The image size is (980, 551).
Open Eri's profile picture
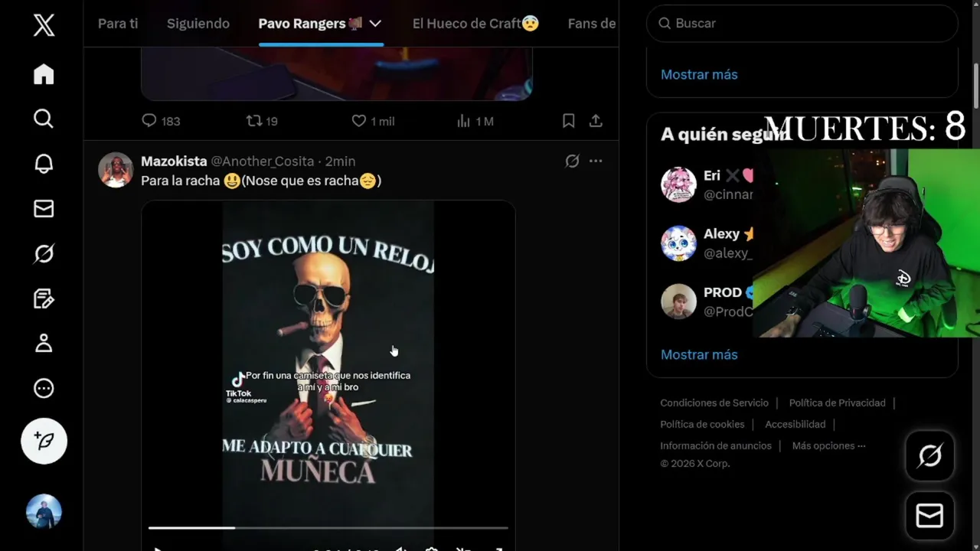click(678, 185)
